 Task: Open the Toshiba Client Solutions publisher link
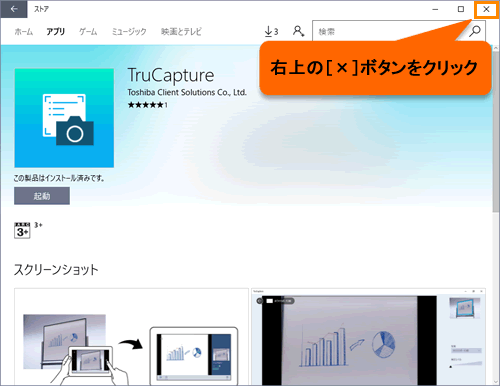187,92
